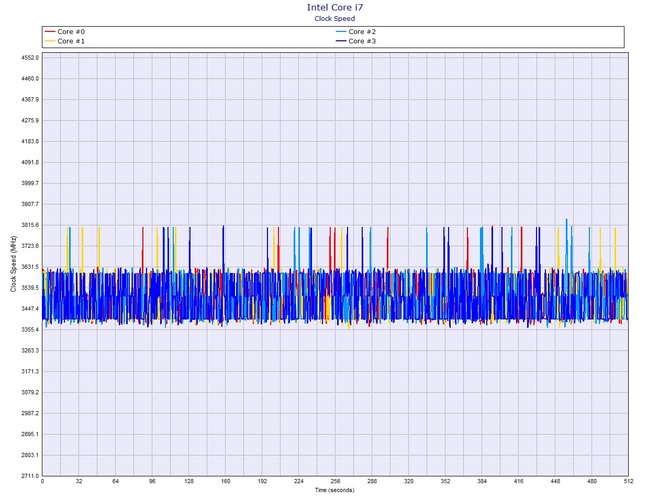Click the 2987.2 y-axis value

[x=30, y=414]
